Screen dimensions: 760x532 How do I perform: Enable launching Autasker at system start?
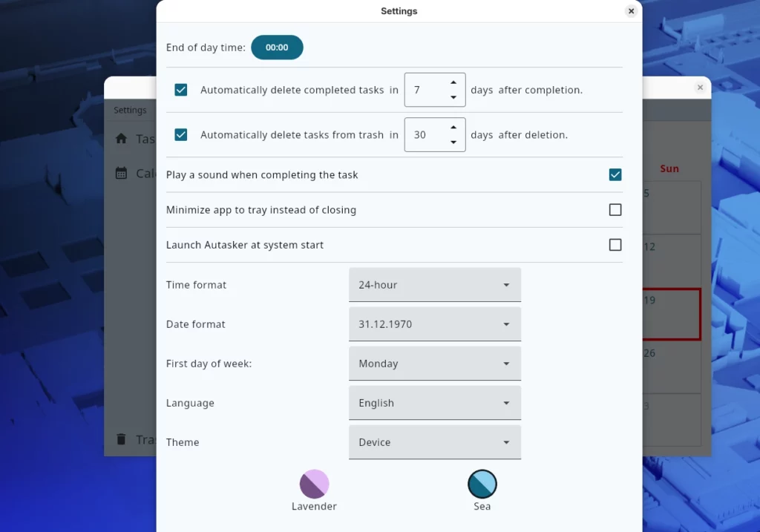(x=615, y=244)
